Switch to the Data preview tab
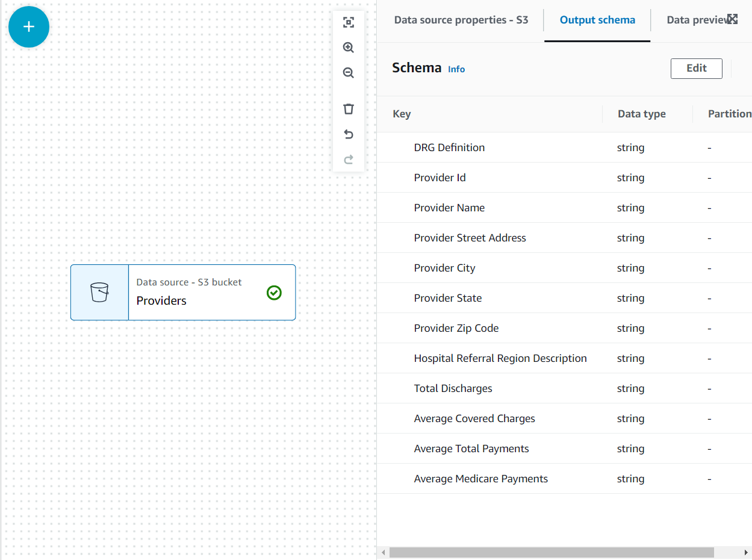The height and width of the screenshot is (560, 752). pyautogui.click(x=698, y=20)
